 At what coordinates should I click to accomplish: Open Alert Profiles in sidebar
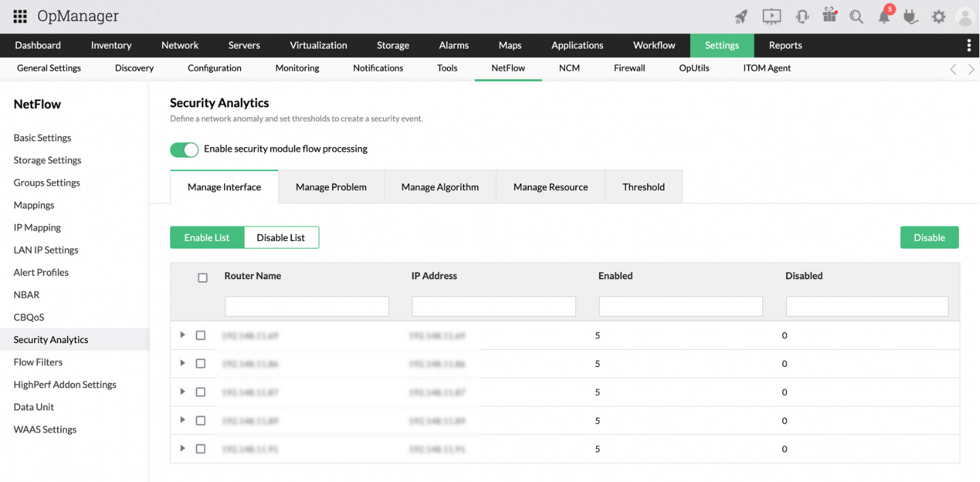(x=41, y=272)
